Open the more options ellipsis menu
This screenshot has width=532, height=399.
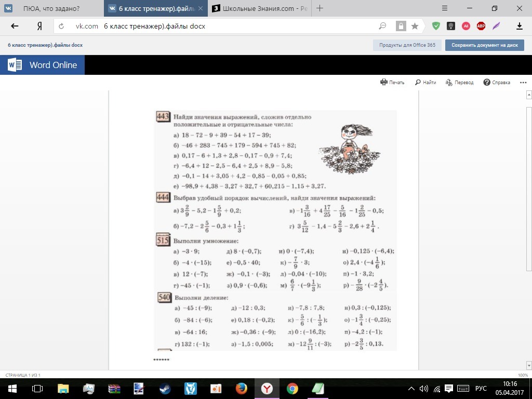tap(523, 83)
